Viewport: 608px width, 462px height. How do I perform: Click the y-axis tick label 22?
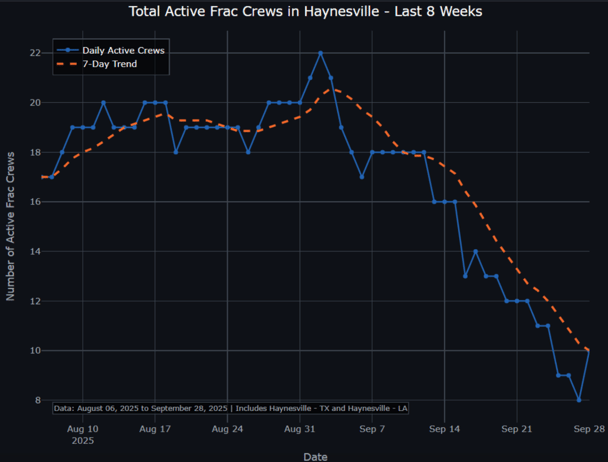pyautogui.click(x=34, y=53)
